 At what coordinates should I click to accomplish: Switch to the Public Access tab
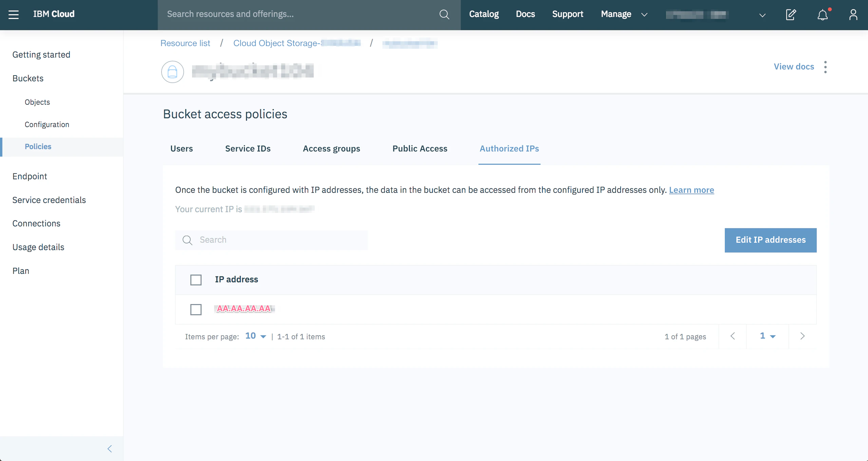[x=420, y=148]
